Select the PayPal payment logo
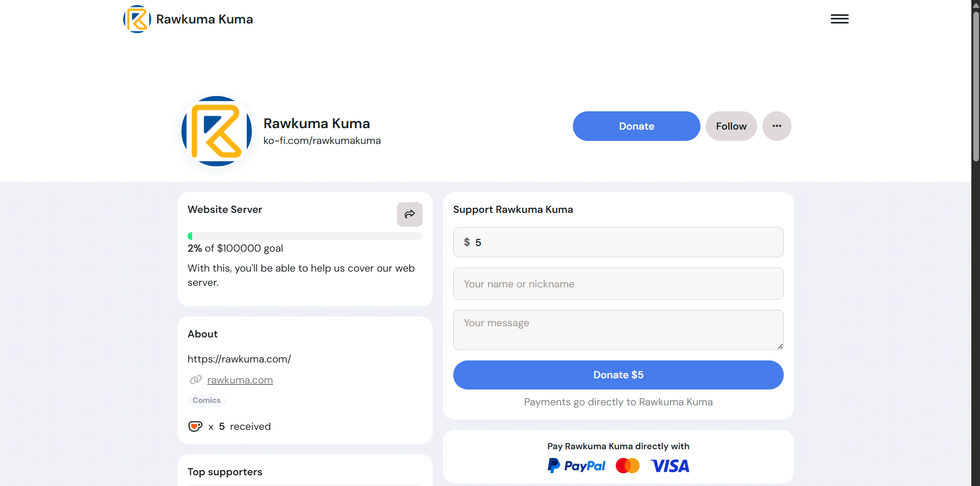The image size is (980, 486). point(576,466)
